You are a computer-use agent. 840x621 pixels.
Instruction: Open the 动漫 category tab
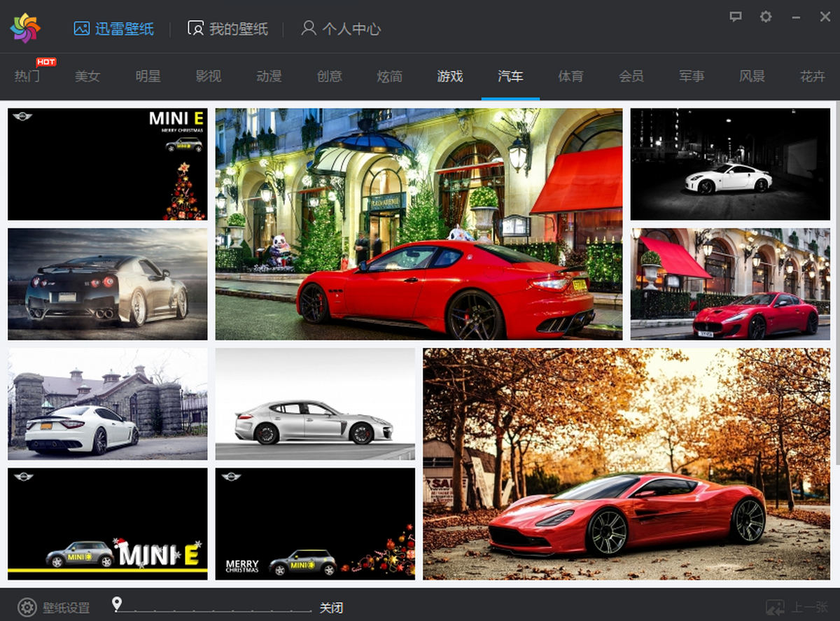click(269, 76)
